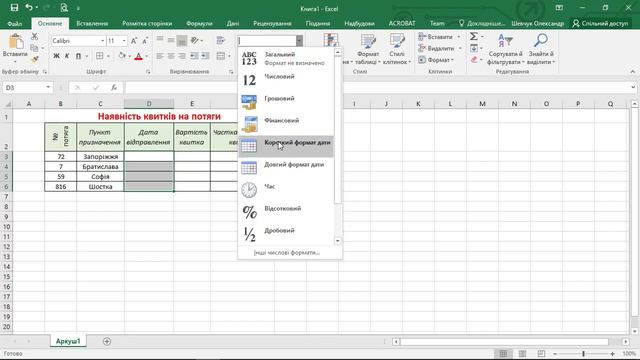Save the workbook with the floppy icon
The image size is (640, 360).
tap(14, 7)
